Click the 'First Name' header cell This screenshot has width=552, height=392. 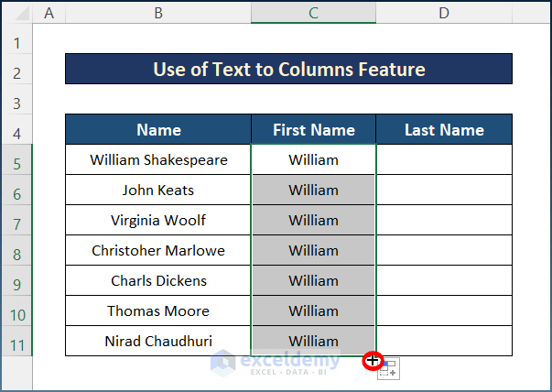[313, 130]
